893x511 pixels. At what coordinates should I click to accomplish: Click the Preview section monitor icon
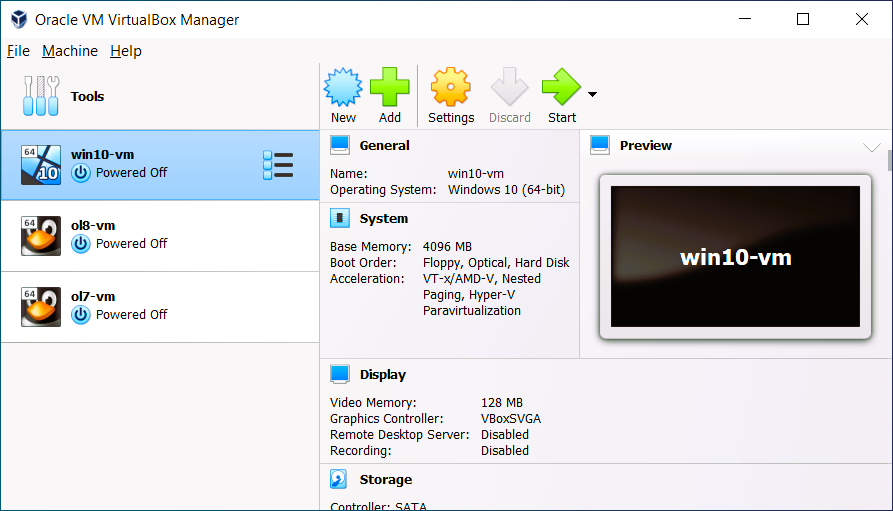[x=600, y=145]
